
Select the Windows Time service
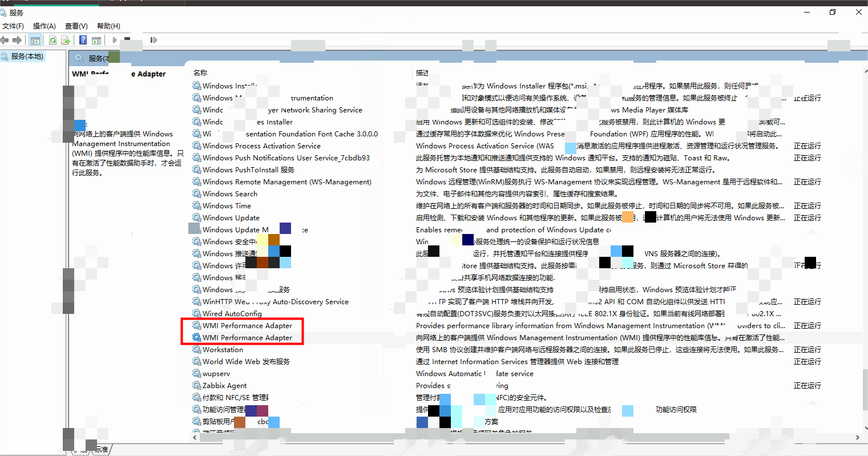(x=227, y=206)
